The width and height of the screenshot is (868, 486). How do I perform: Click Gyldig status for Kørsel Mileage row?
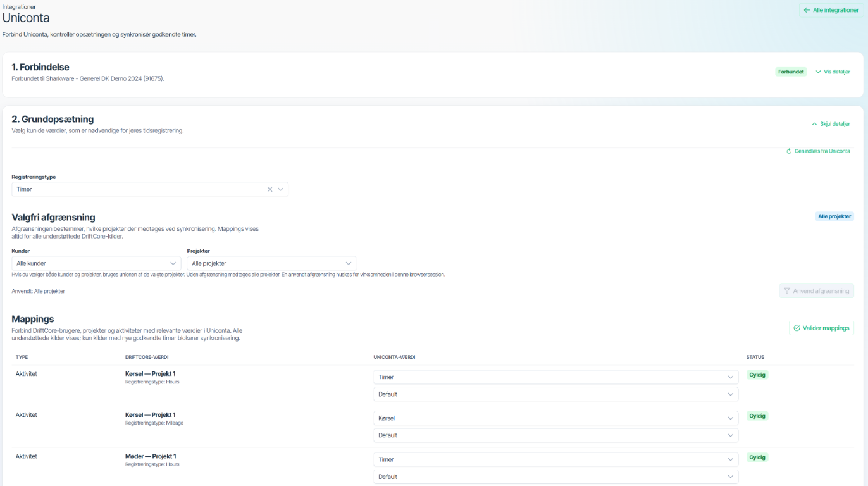[x=757, y=416]
